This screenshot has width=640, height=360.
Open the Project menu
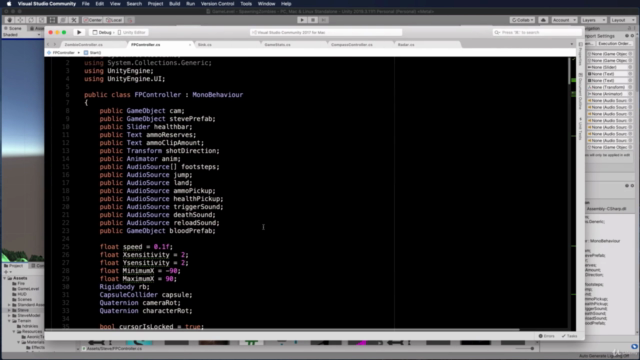[155, 4]
